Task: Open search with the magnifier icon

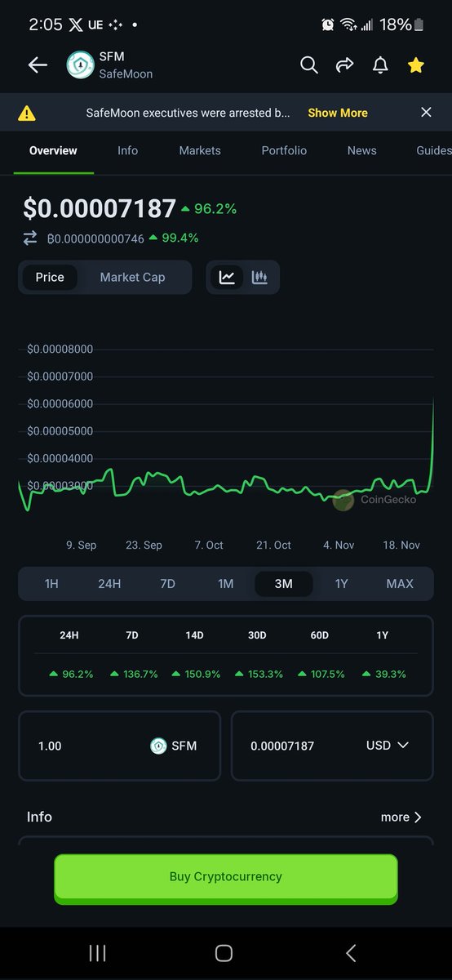Action: (308, 65)
